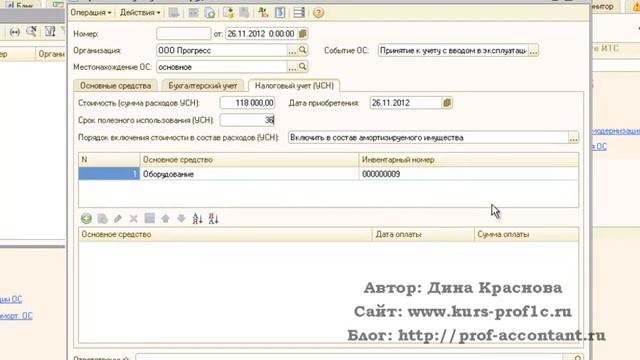Click the grid icon next to delete X

pos(149,219)
